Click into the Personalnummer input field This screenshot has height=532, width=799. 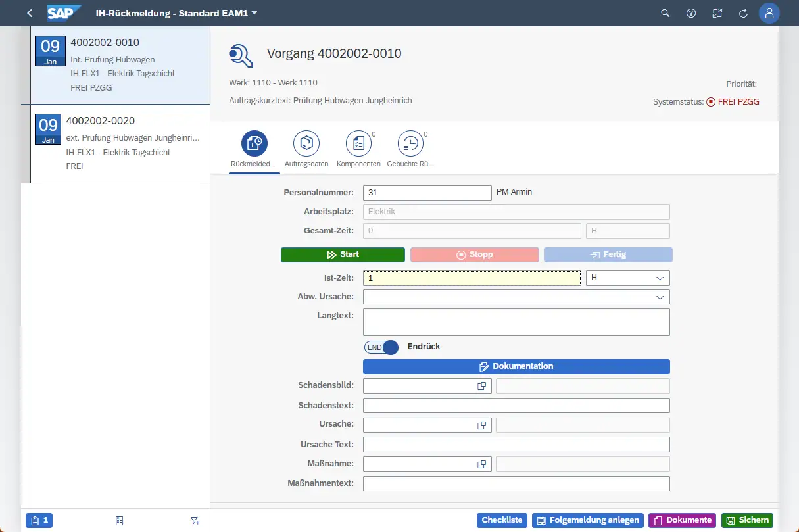427,193
